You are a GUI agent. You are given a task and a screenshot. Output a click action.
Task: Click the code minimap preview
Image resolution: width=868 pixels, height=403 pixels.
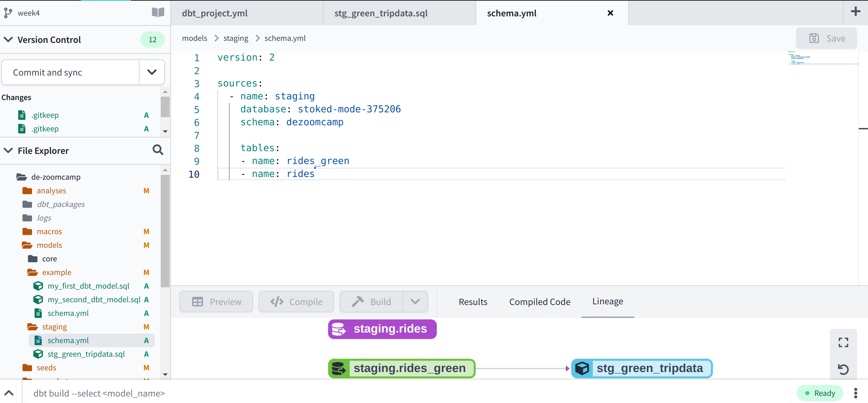[x=823, y=58]
